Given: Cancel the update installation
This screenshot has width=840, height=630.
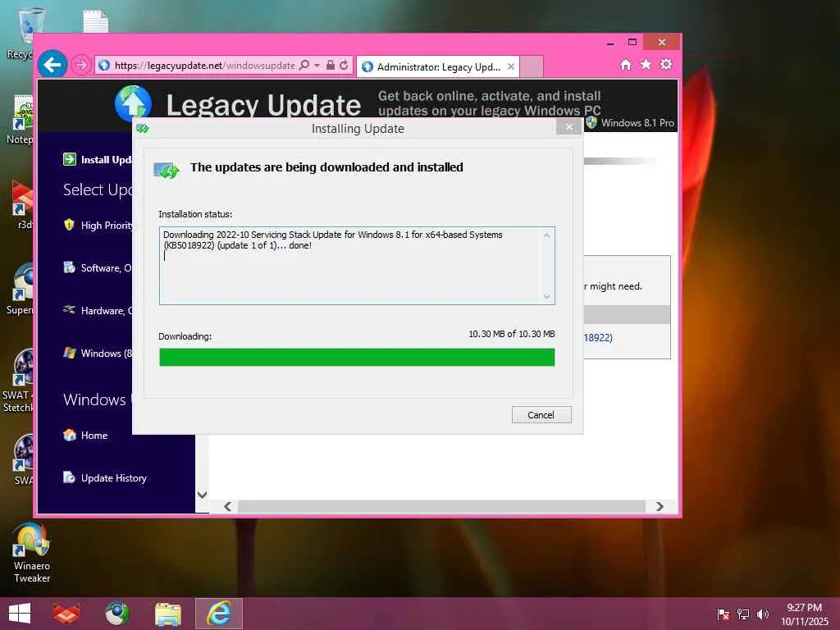Looking at the screenshot, I should coord(541,414).
